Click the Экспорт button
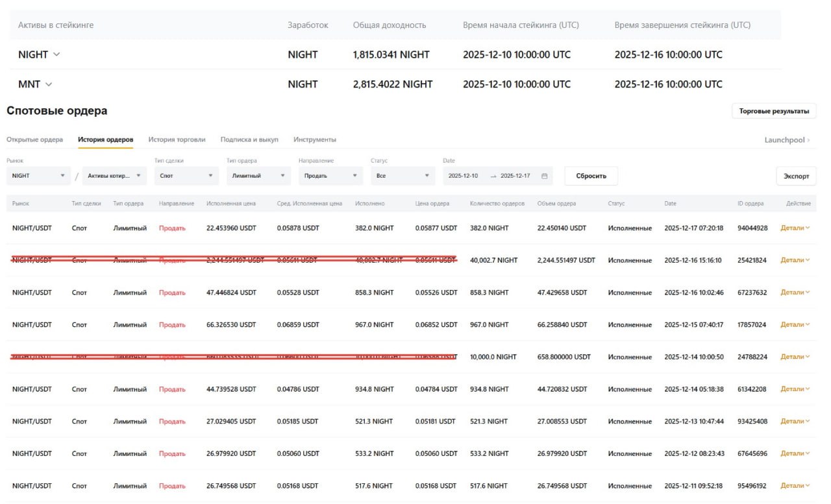 796,176
